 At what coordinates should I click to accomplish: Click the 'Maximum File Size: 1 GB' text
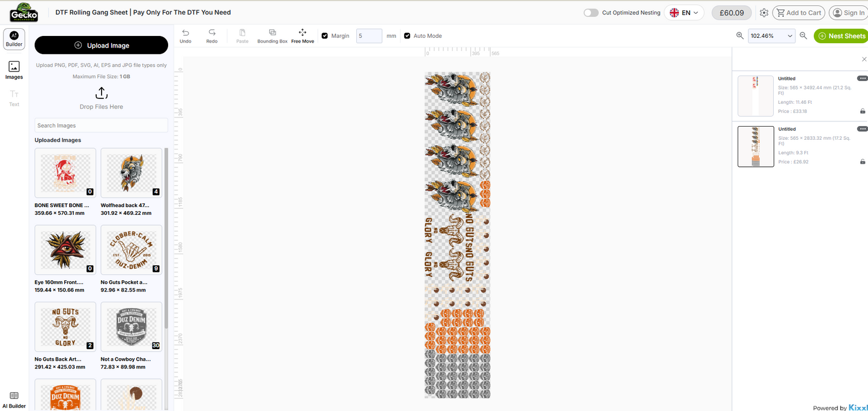pos(102,77)
